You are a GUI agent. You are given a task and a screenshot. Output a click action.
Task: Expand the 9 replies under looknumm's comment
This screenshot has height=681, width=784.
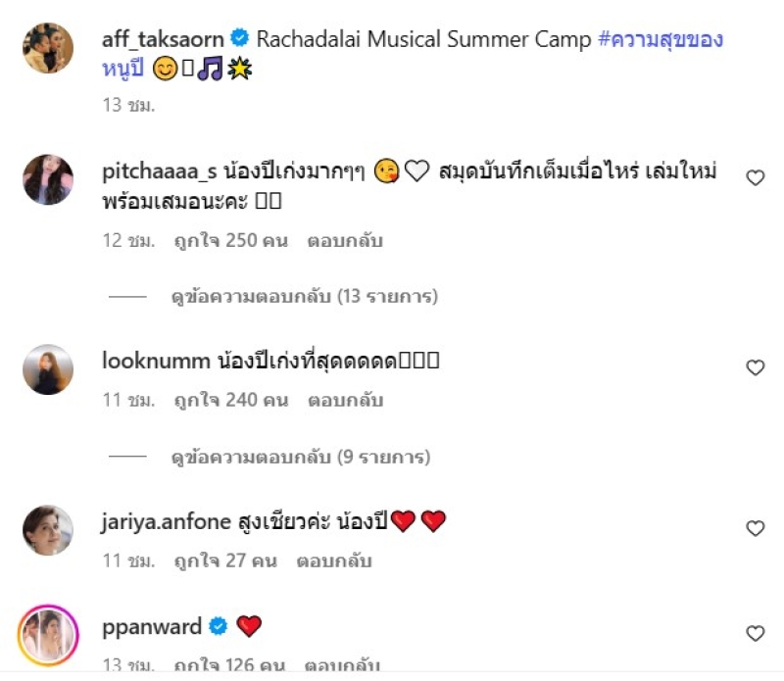point(301,457)
